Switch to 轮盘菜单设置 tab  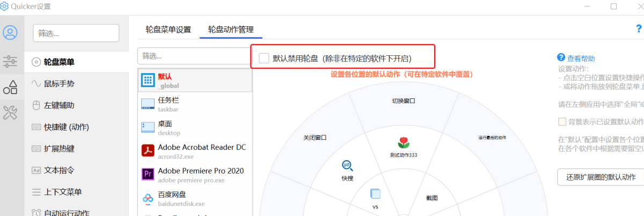click(168, 30)
